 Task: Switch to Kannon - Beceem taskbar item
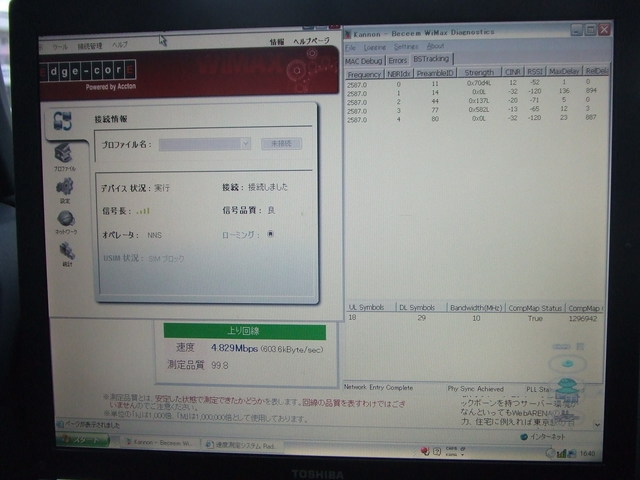(x=160, y=443)
